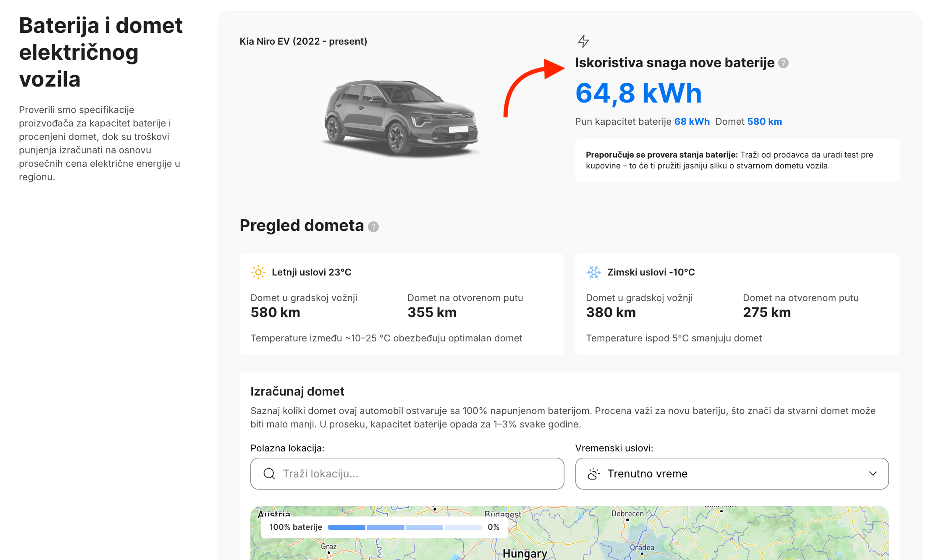938x560 pixels.
Task: Click the Letnji uslovi 23°C label
Action: pos(311,272)
